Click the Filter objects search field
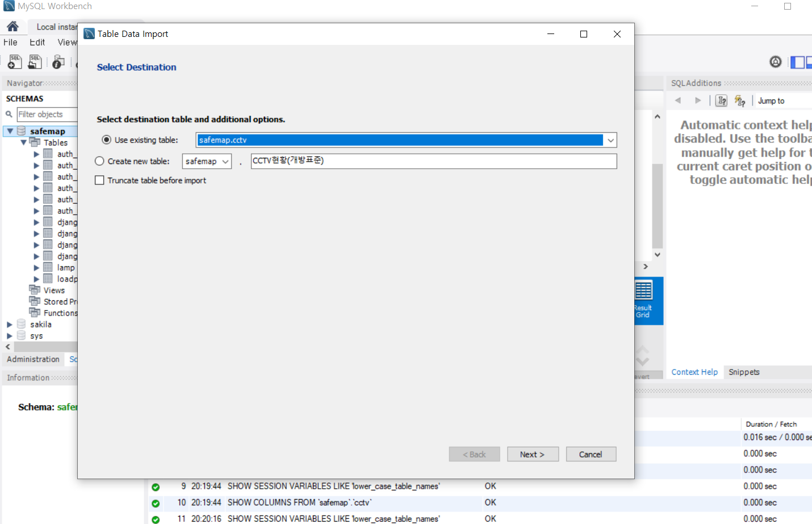 47,114
